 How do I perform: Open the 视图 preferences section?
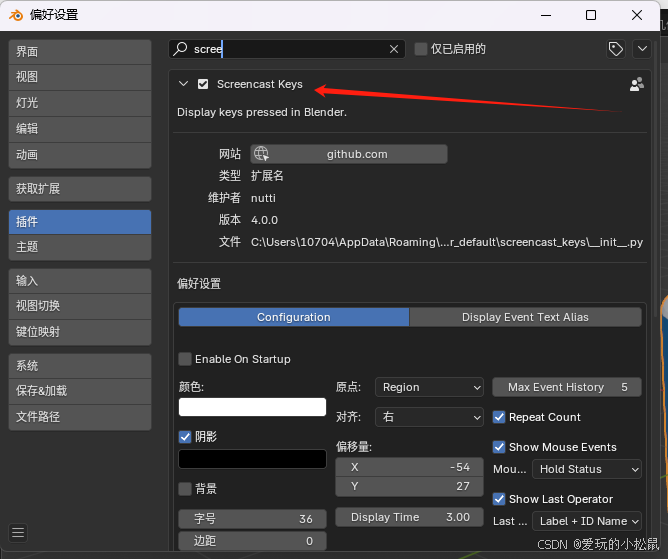(x=80, y=77)
